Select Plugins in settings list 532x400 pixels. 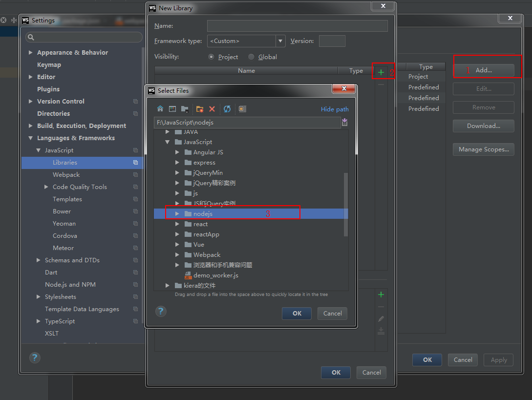(48, 89)
